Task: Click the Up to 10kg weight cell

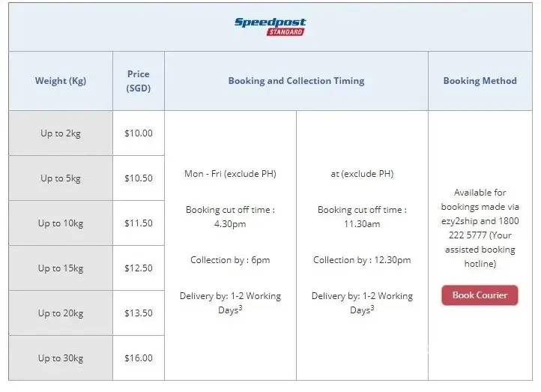Action: [x=61, y=223]
